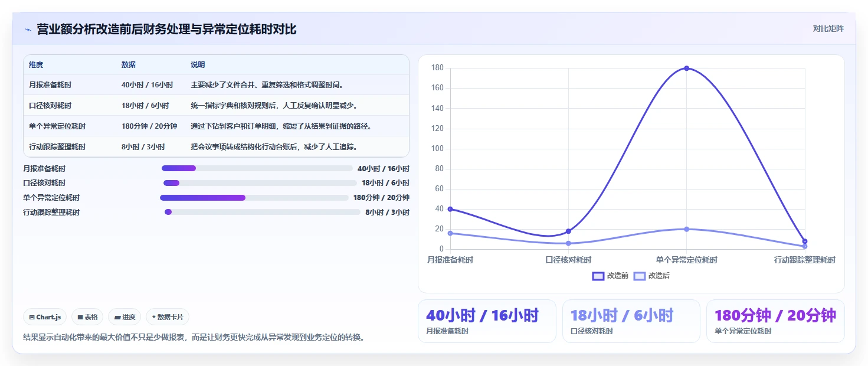Click the 改造后 chart point at 月报准备耗时
Image resolution: width=868 pixels, height=366 pixels.
click(x=450, y=233)
